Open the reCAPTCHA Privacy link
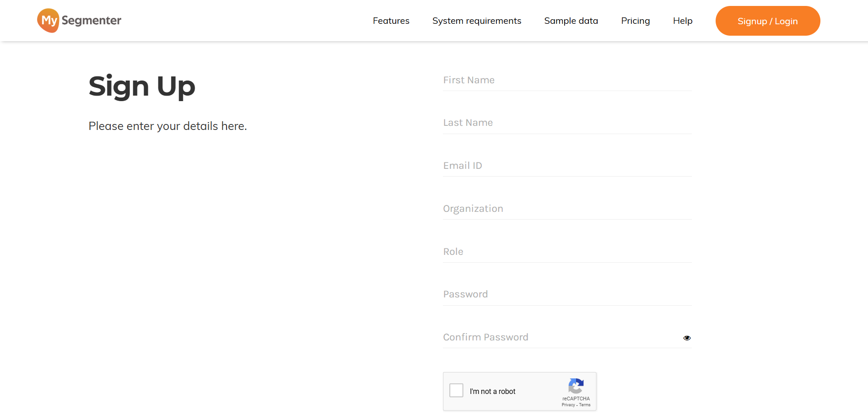Image resolution: width=868 pixels, height=415 pixels. [568, 405]
